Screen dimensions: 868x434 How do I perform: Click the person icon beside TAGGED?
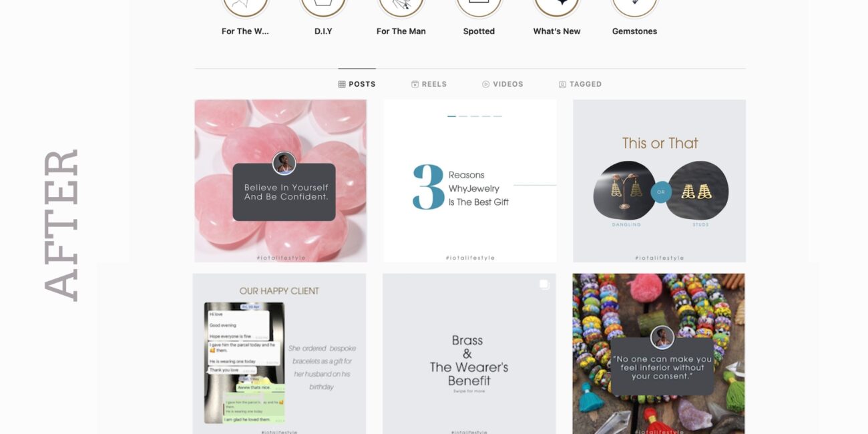pos(562,84)
